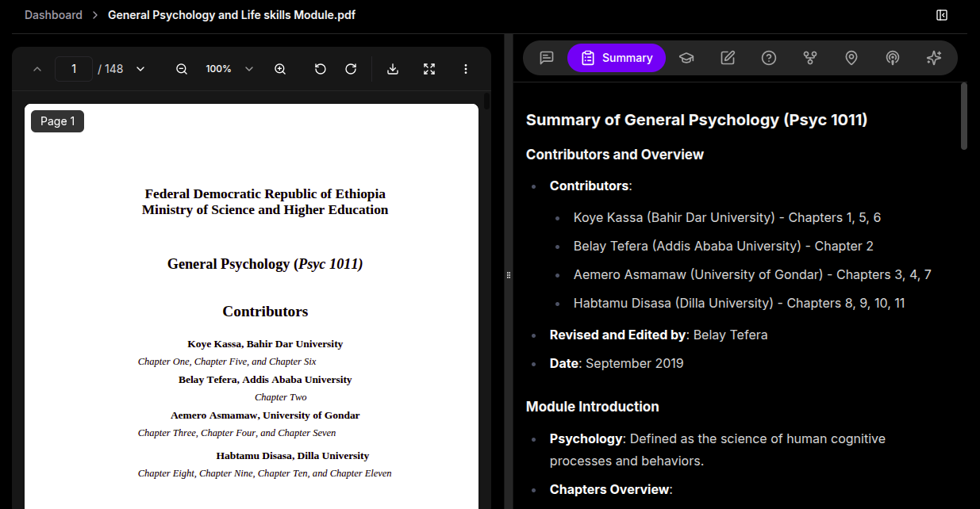Click the 'Contributors' heading in the PDF page

[265, 312]
